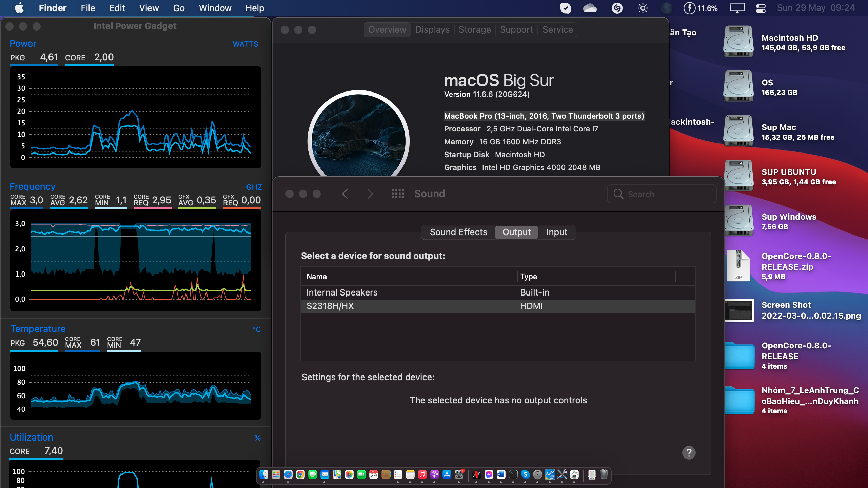
Task: Open the Displays tab in About This Mac
Action: (x=432, y=30)
